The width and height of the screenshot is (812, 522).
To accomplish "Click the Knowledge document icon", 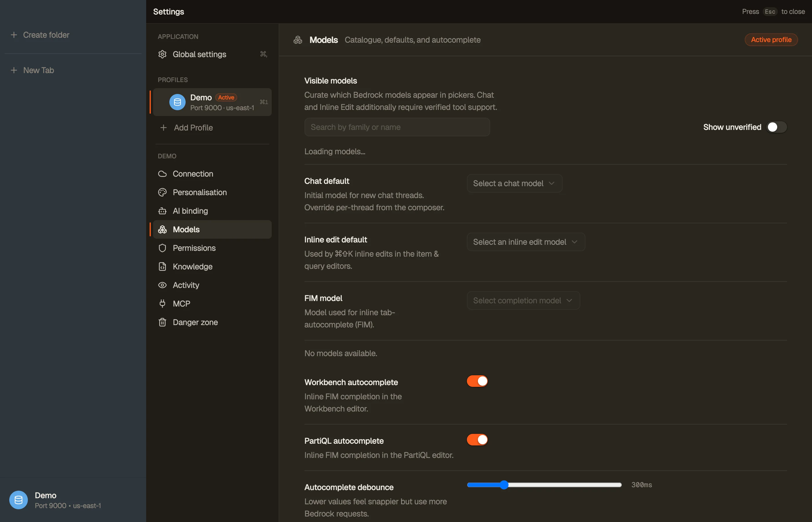I will [162, 267].
